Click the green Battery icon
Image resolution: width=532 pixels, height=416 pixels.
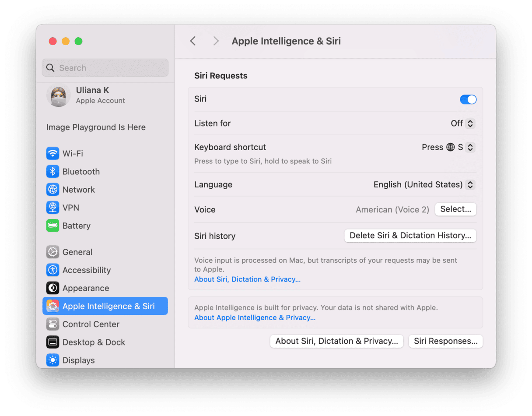pos(52,226)
